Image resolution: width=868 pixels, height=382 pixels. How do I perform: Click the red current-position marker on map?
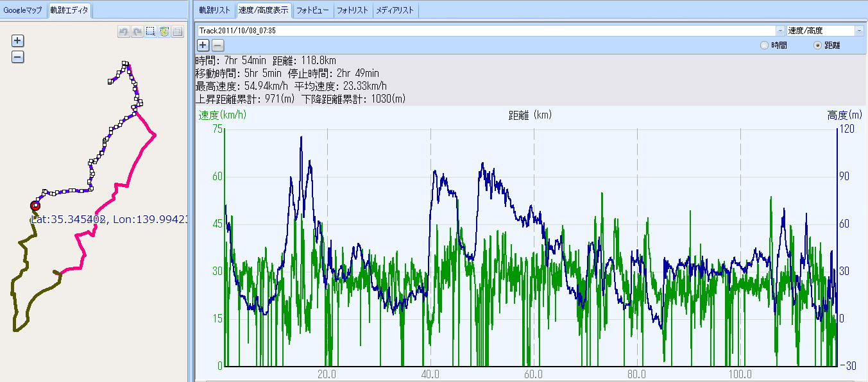click(x=35, y=205)
